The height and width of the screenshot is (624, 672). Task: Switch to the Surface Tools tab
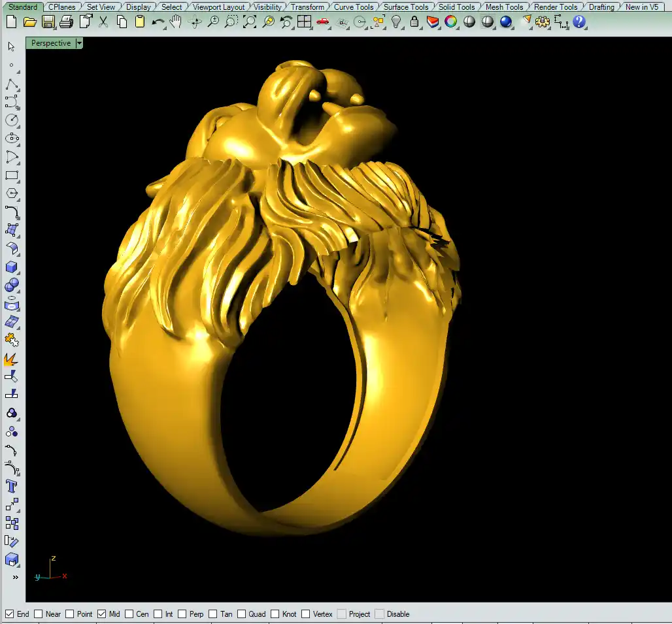pos(405,7)
